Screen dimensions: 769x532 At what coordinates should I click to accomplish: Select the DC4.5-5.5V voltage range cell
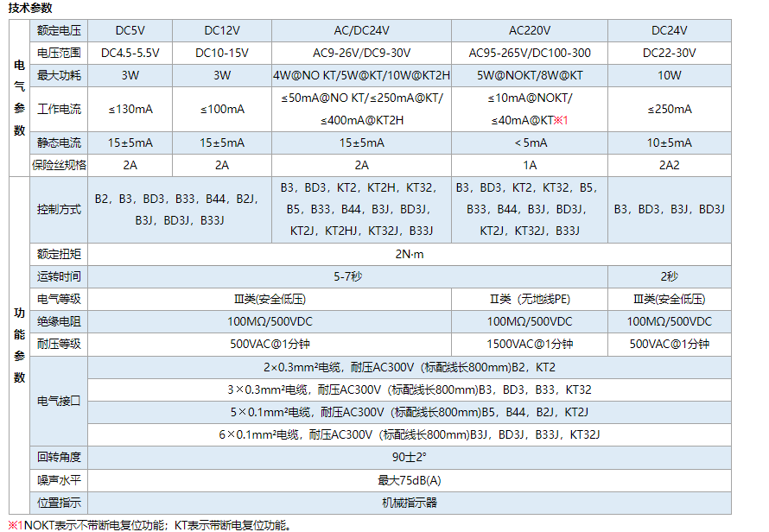(x=130, y=53)
